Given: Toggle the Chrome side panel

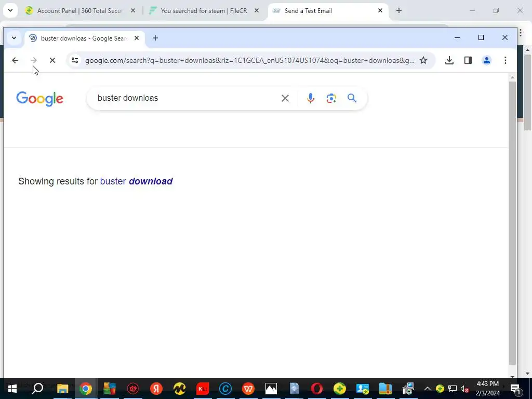Looking at the screenshot, I should (x=468, y=60).
